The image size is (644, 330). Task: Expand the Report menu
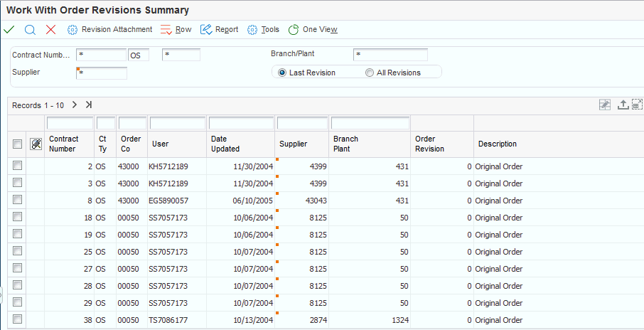tap(220, 30)
